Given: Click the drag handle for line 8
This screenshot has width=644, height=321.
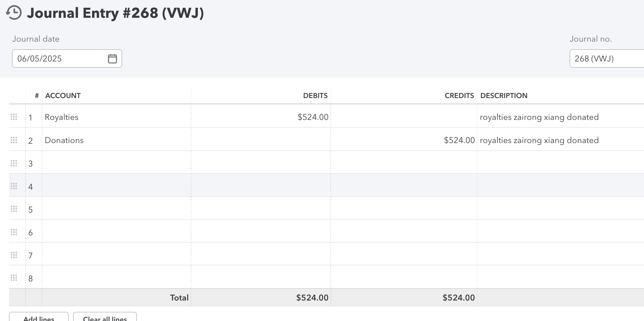Looking at the screenshot, I should [x=14, y=278].
